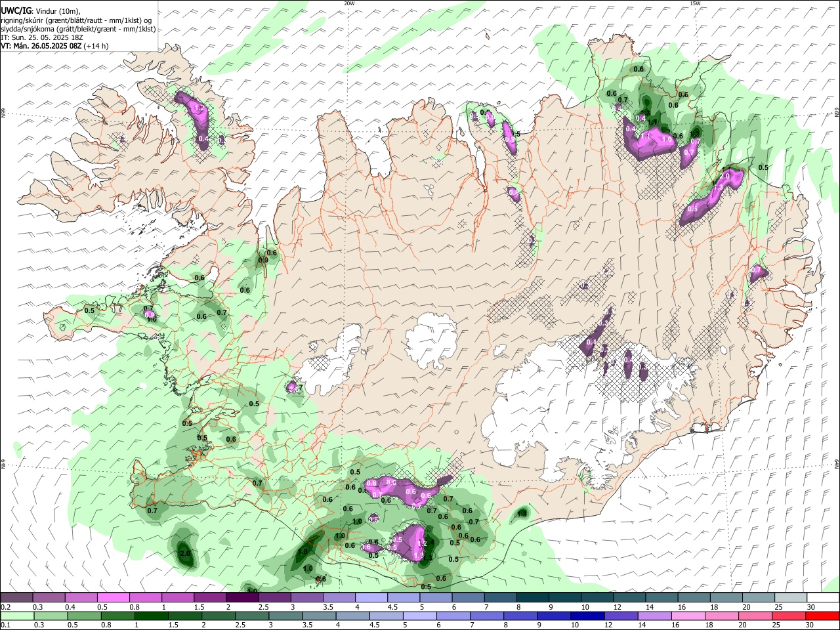The width and height of the screenshot is (840, 630).
Task: Click the grey-blue rain swatch labeled 3.5
Action: 320,616
